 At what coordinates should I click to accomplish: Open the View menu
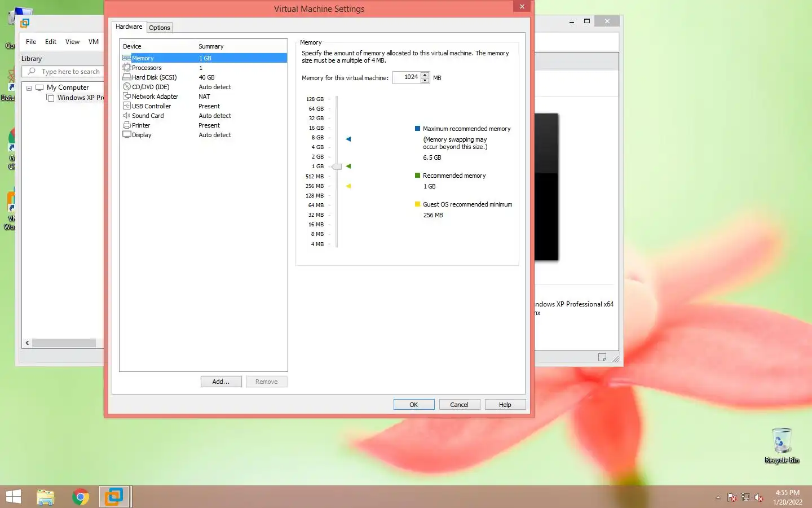point(72,42)
